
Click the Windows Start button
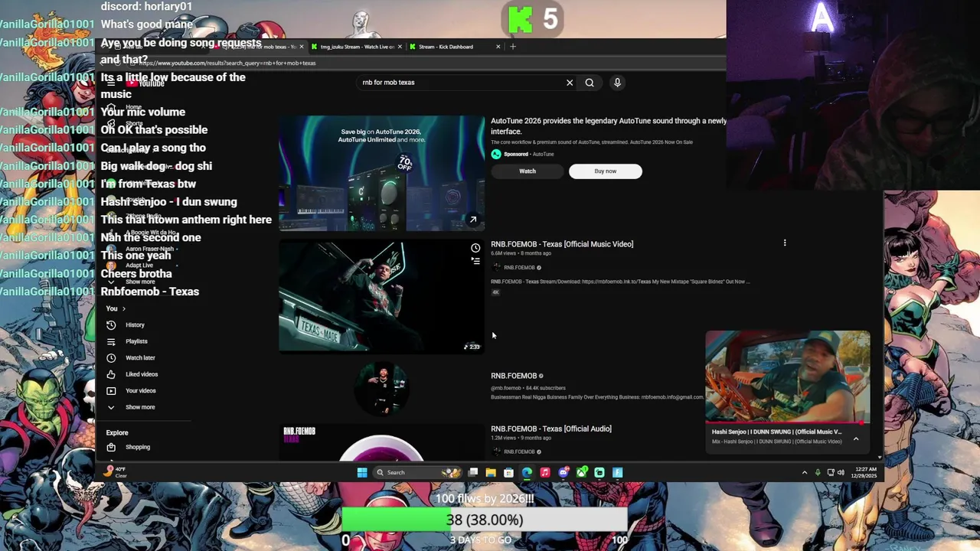362,472
